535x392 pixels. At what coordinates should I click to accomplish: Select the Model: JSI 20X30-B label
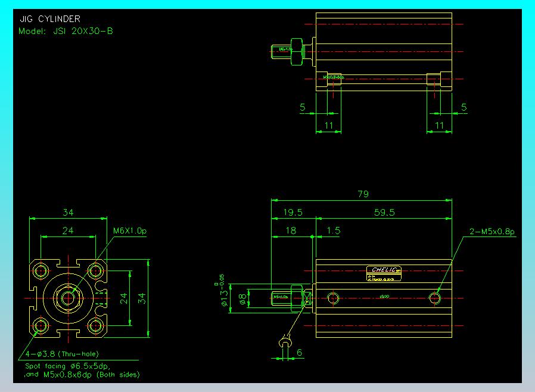66,31
